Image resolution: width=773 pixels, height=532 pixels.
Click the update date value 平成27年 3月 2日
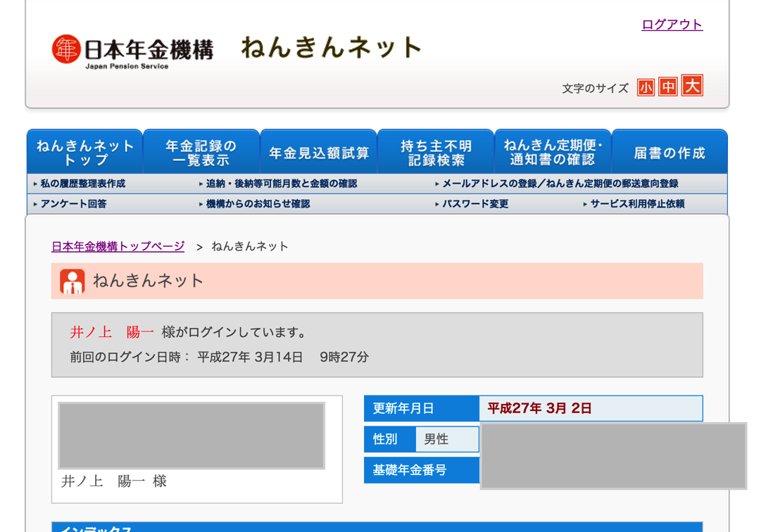539,408
